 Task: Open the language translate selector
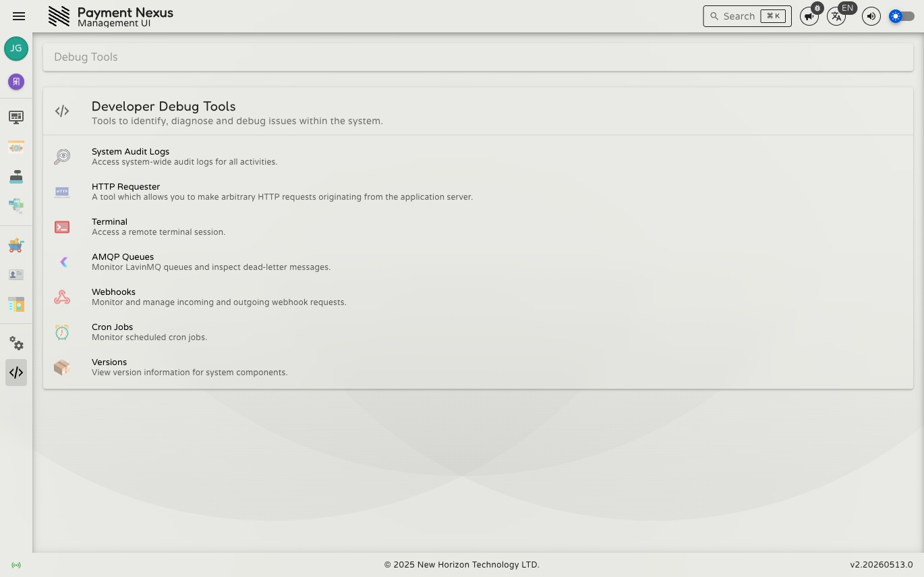tap(836, 16)
